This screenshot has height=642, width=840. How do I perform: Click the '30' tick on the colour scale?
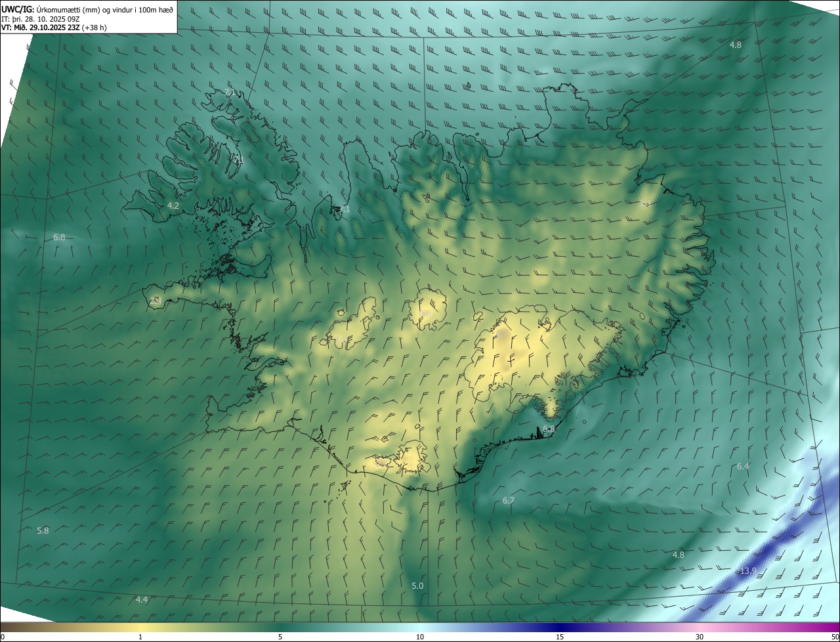700,637
